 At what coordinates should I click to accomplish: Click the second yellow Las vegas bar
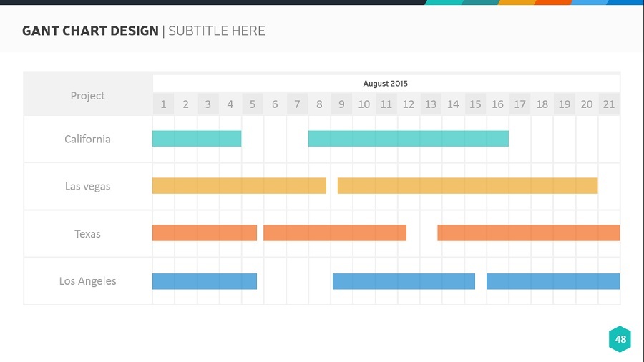467,186
